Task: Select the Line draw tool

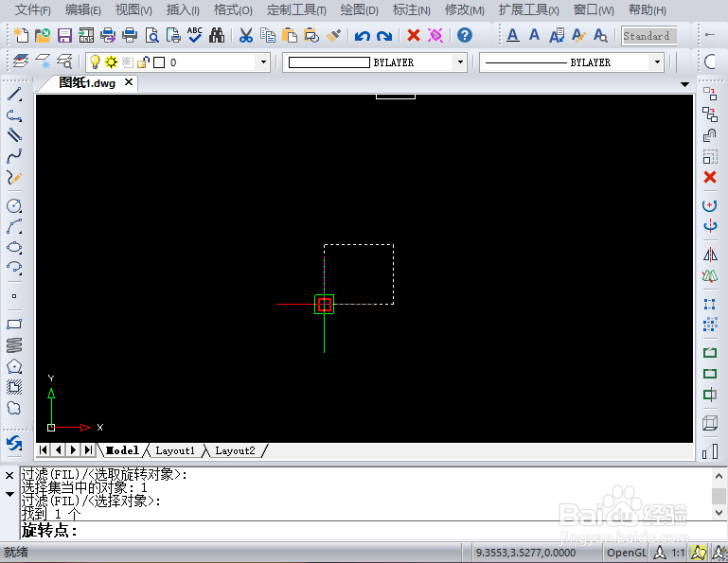Action: 14,95
